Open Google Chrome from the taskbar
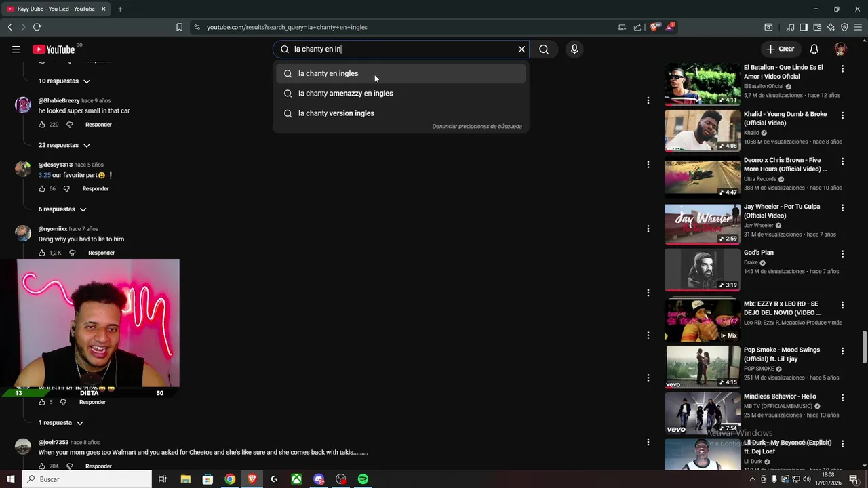The height and width of the screenshot is (488, 868). pyautogui.click(x=230, y=479)
